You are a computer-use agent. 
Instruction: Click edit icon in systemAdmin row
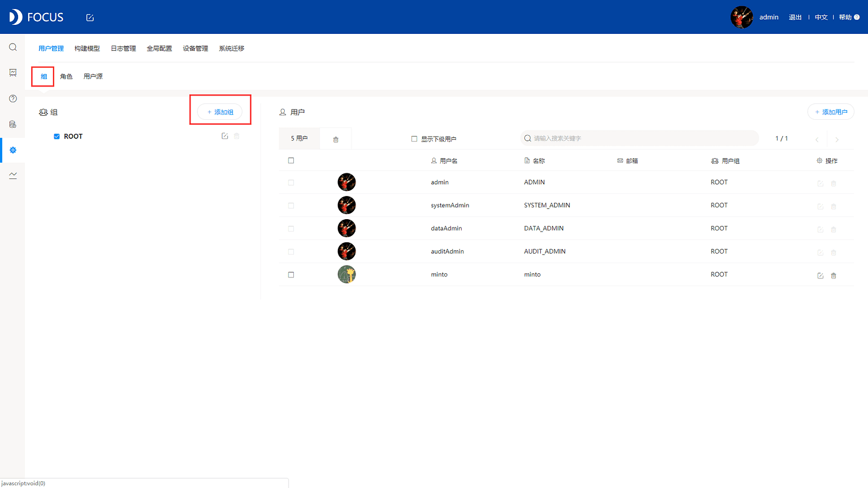click(x=820, y=207)
